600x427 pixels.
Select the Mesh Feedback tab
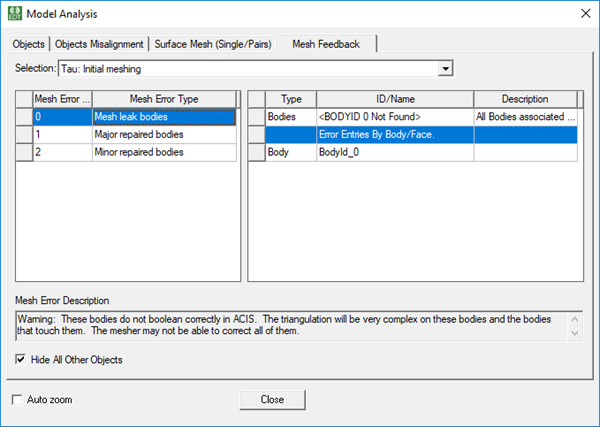click(326, 44)
